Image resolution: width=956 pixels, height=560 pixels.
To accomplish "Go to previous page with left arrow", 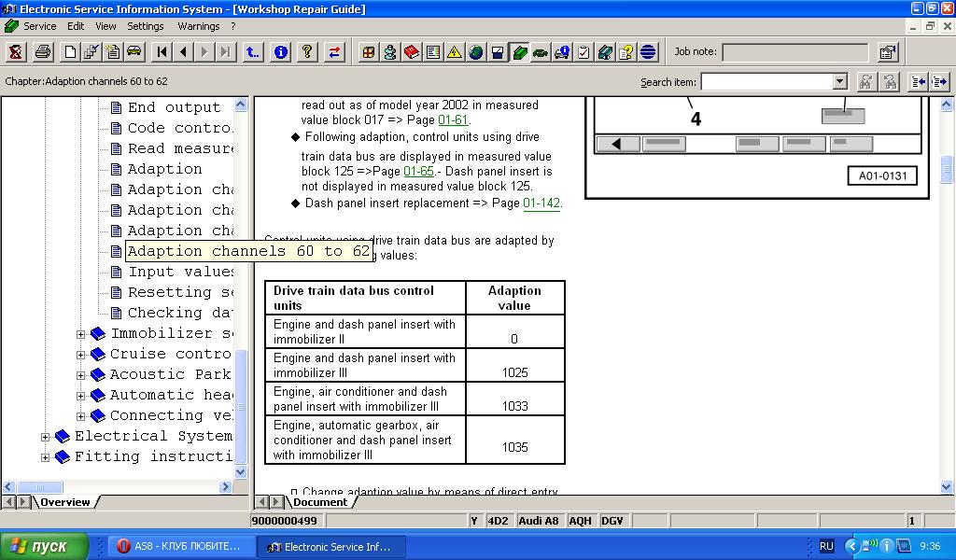I will [x=184, y=52].
